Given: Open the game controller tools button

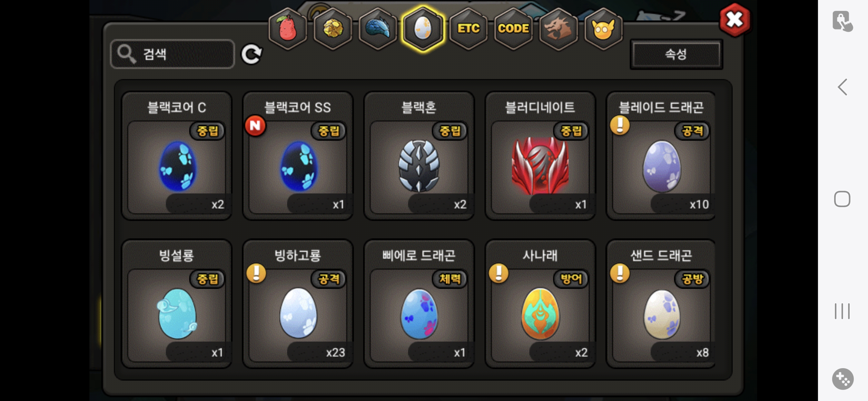Looking at the screenshot, I should click(x=842, y=379).
